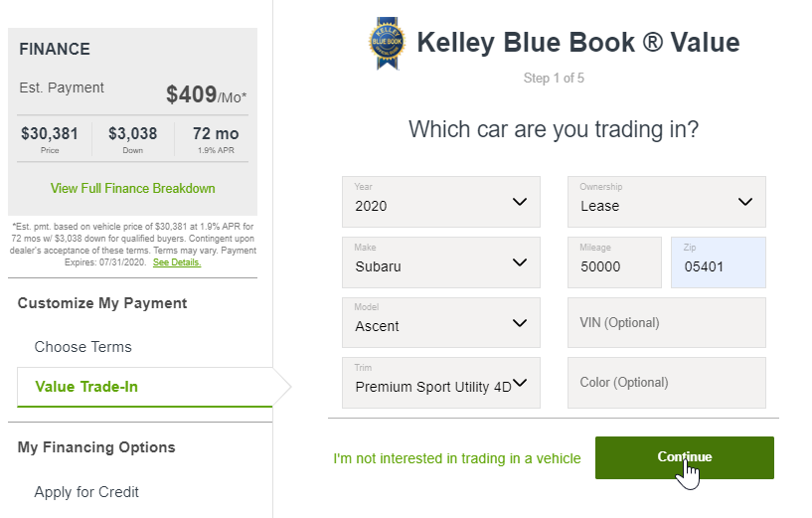Open View Full Finance Breakdown link
The width and height of the screenshot is (812, 518).
pyautogui.click(x=132, y=188)
